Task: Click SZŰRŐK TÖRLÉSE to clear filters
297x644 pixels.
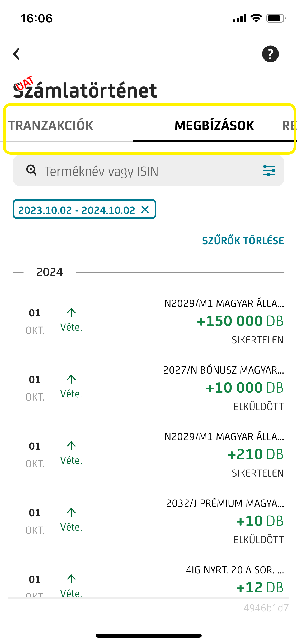Action: coord(243,241)
